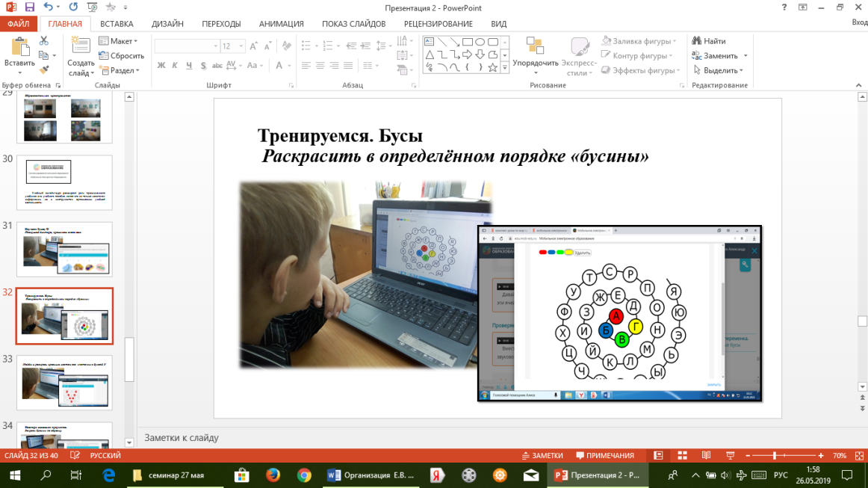Select the Cut scissors icon
This screenshot has width=868, height=488.
[44, 42]
